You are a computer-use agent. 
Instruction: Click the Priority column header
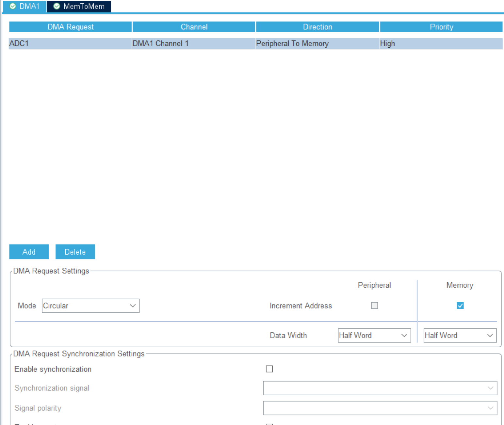(x=441, y=26)
